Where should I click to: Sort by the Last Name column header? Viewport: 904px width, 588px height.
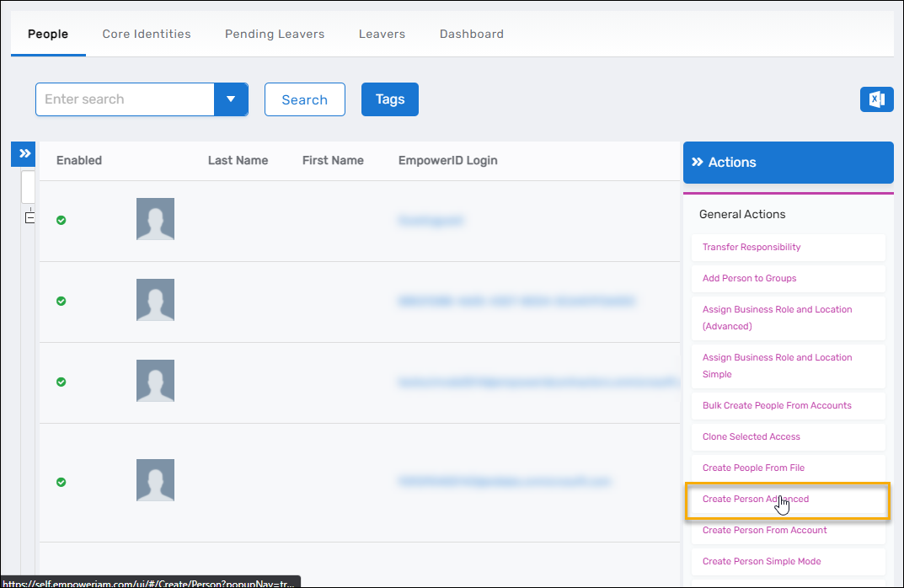coord(238,161)
